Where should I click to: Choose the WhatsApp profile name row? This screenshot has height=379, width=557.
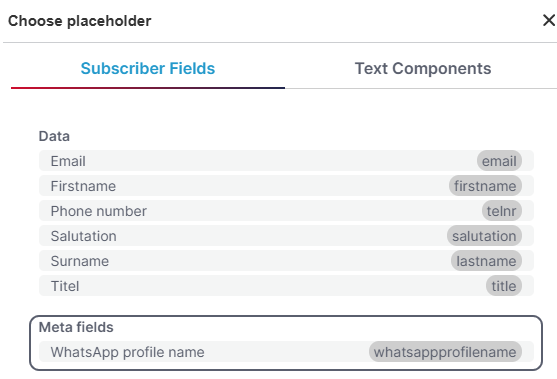[286, 352]
